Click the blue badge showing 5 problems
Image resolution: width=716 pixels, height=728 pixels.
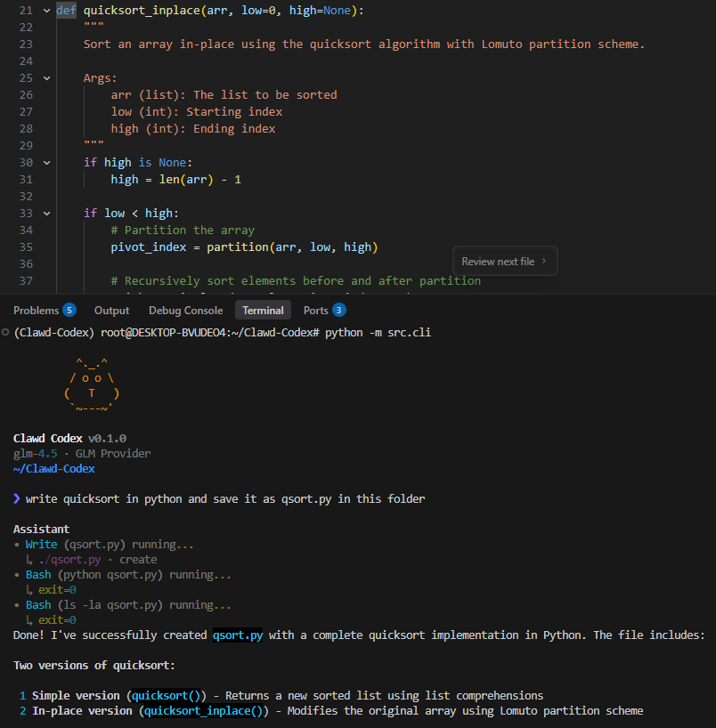tap(69, 310)
